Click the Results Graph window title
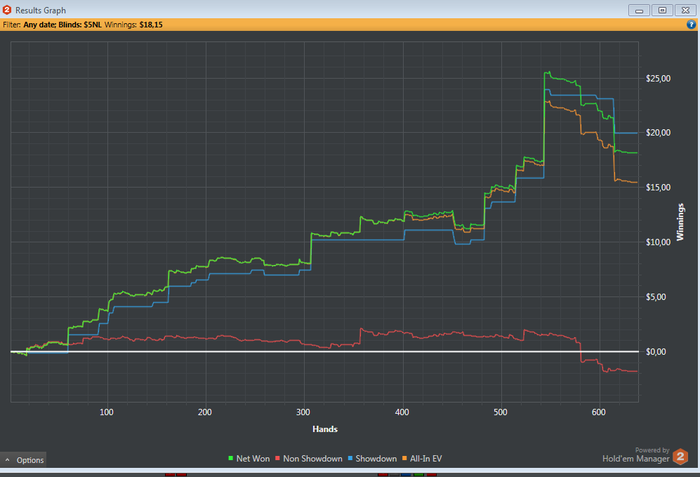 (40, 10)
